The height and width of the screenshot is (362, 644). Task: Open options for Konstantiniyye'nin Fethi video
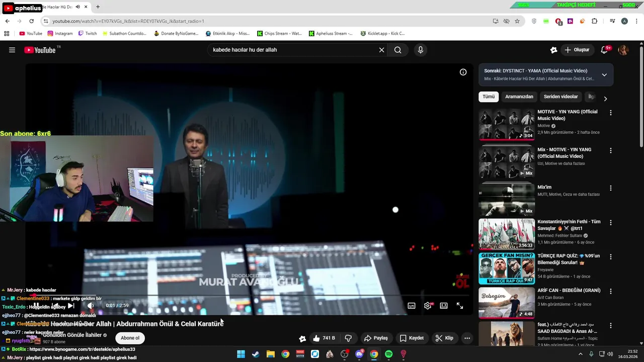611,222
